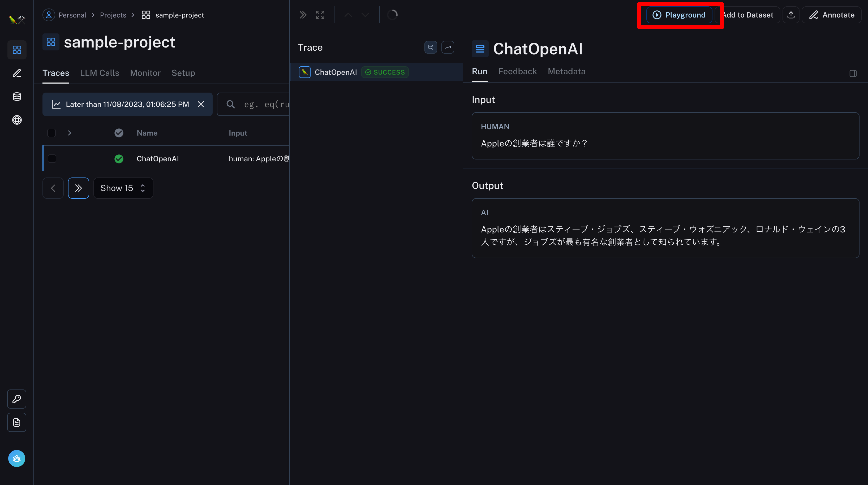Open the documentation file icon
868x485 pixels.
(x=17, y=422)
